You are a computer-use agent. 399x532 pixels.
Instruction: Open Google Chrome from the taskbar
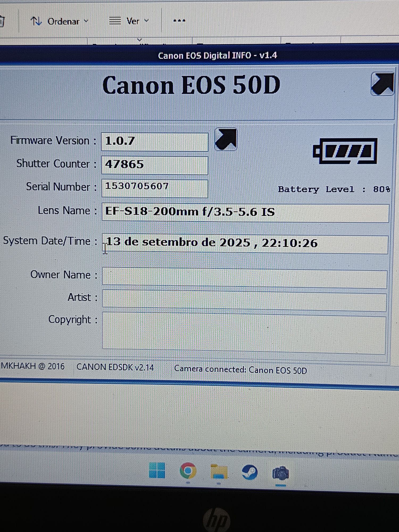[x=188, y=471]
